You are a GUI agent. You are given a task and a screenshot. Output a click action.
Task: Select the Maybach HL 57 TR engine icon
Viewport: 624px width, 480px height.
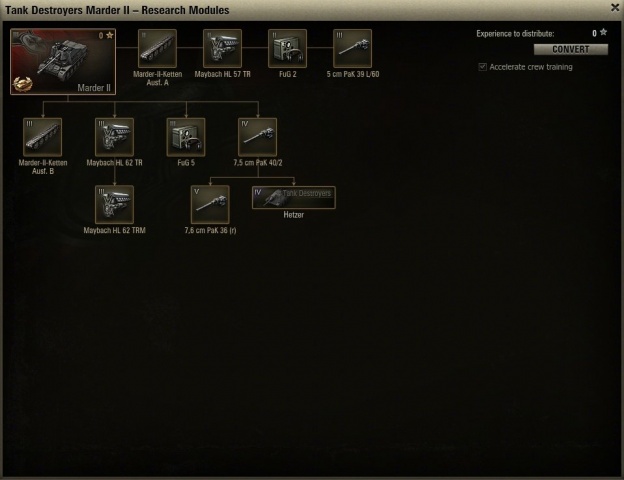click(x=222, y=48)
